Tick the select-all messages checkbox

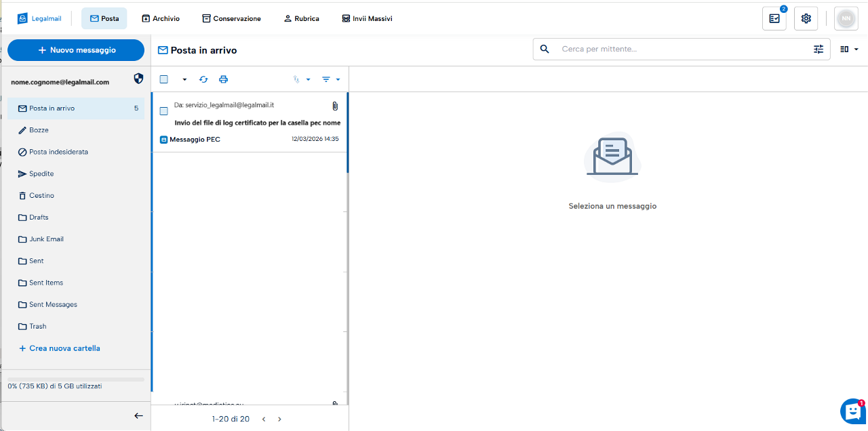coord(164,79)
